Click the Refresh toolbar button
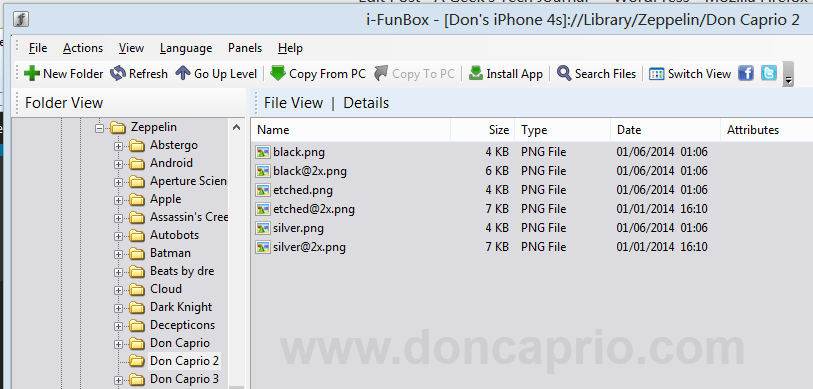Image resolution: width=813 pixels, height=389 pixels. pyautogui.click(x=139, y=74)
